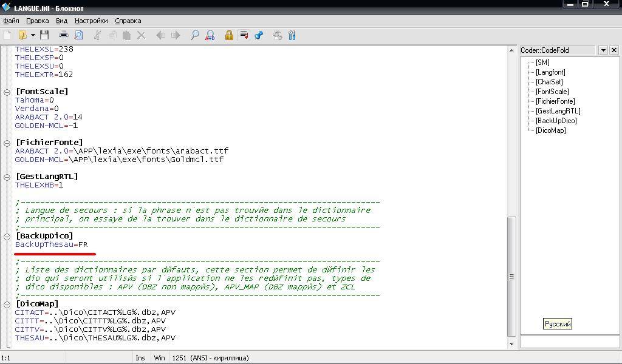622x364 pixels.
Task: Collapse the [FontScale] section fold marker
Action: [x=7, y=92]
